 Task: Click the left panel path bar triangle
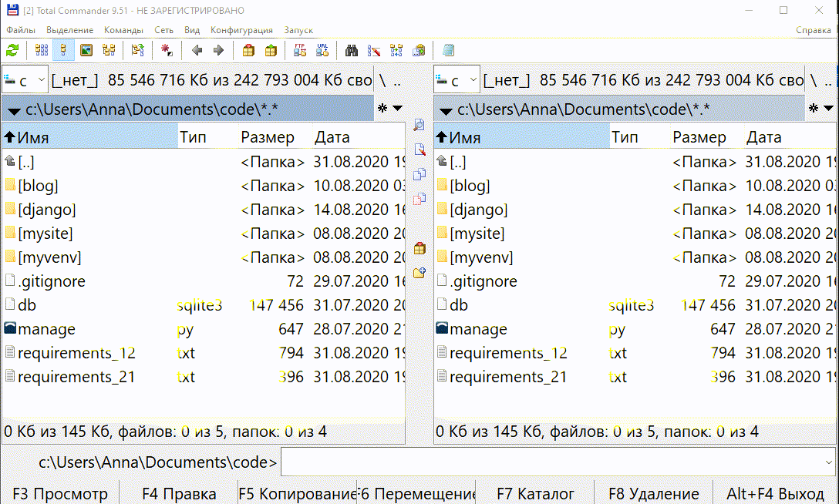pyautogui.click(x=14, y=111)
